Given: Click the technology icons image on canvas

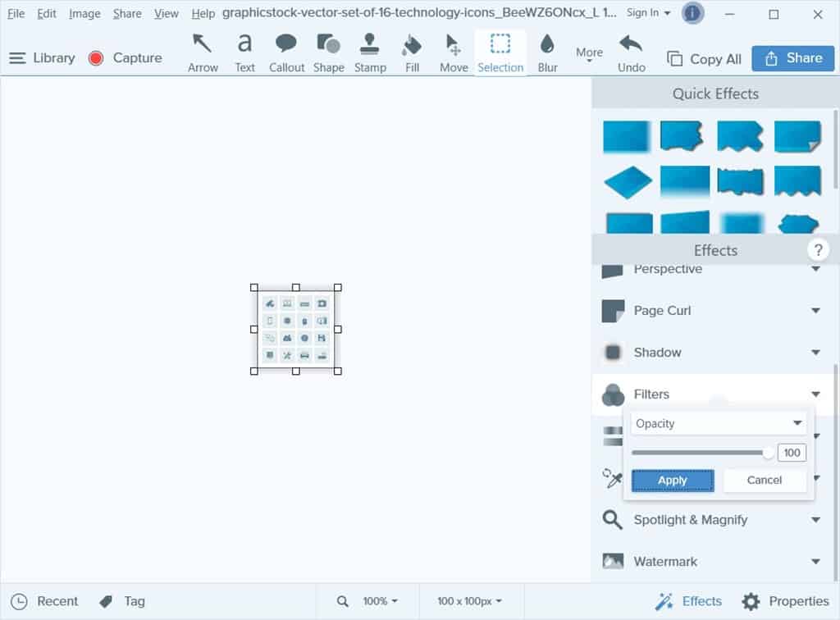Looking at the screenshot, I should click(295, 330).
